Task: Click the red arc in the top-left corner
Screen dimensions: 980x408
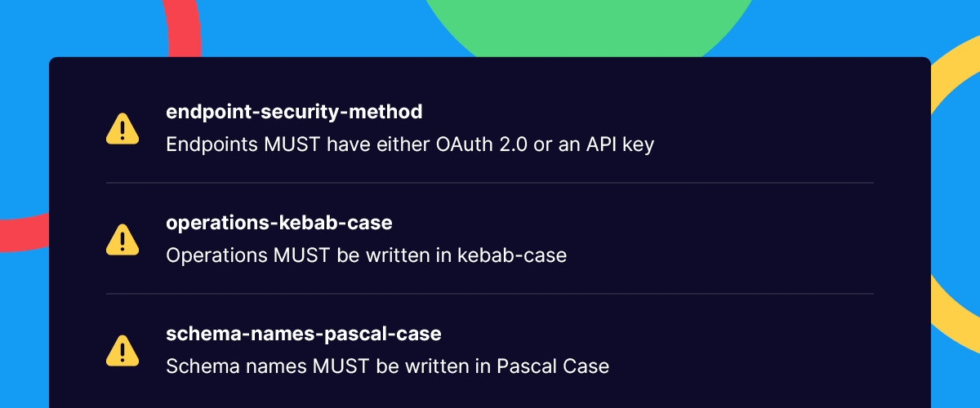Action: (x=181, y=29)
